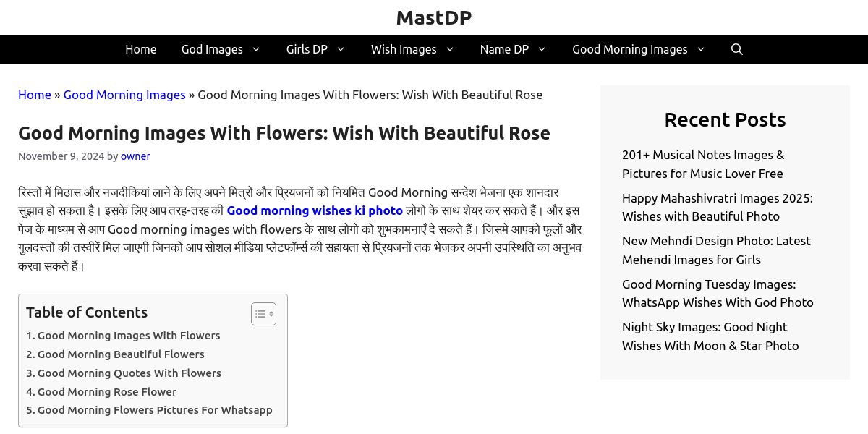Open the Name DP menu item
This screenshot has height=434, width=868.
(504, 49)
